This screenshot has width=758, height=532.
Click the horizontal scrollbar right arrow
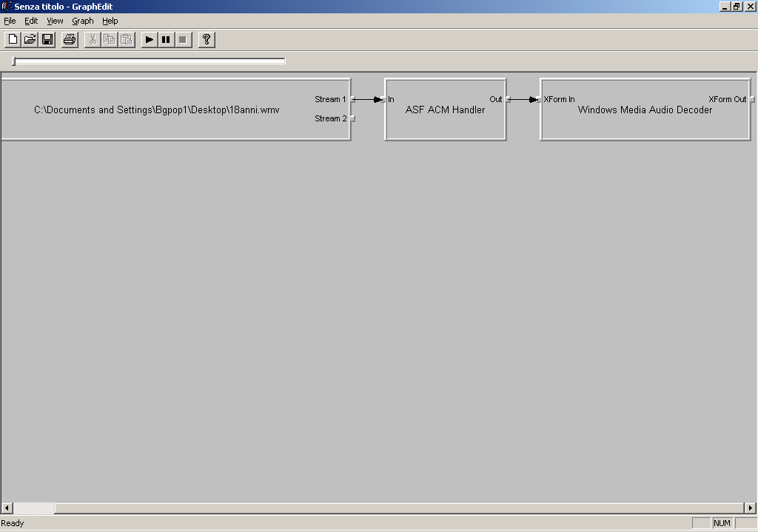(x=750, y=508)
